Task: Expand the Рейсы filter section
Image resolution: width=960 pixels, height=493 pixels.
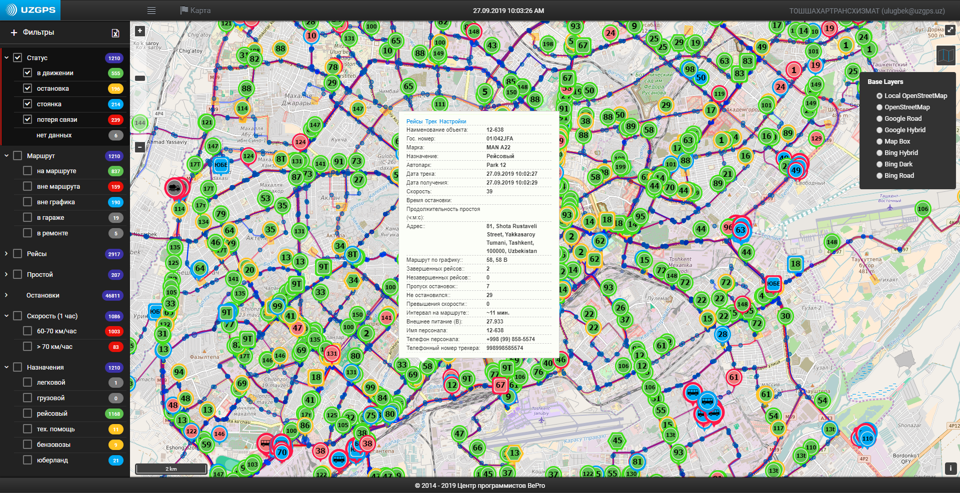Action: click(6, 254)
